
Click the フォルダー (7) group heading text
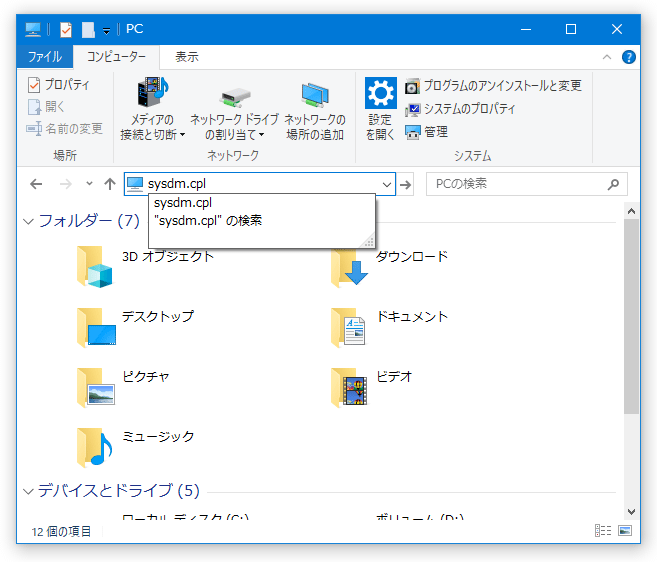click(x=89, y=221)
